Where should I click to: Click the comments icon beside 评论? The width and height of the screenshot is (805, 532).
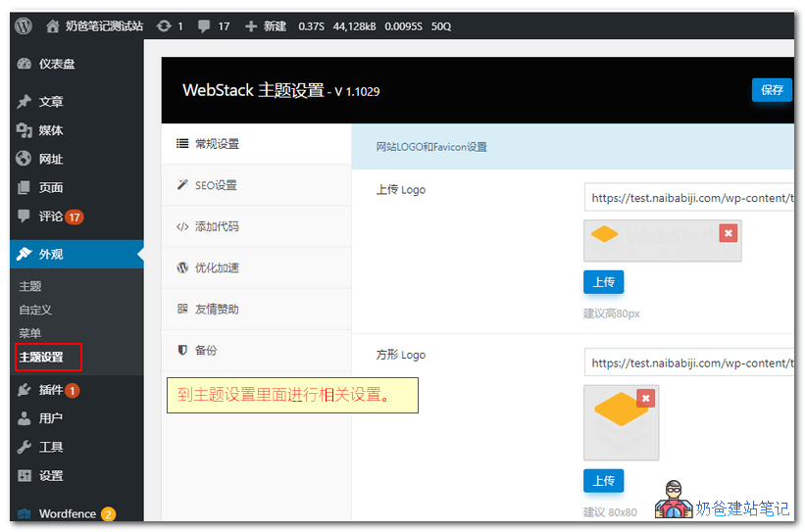pos(24,216)
